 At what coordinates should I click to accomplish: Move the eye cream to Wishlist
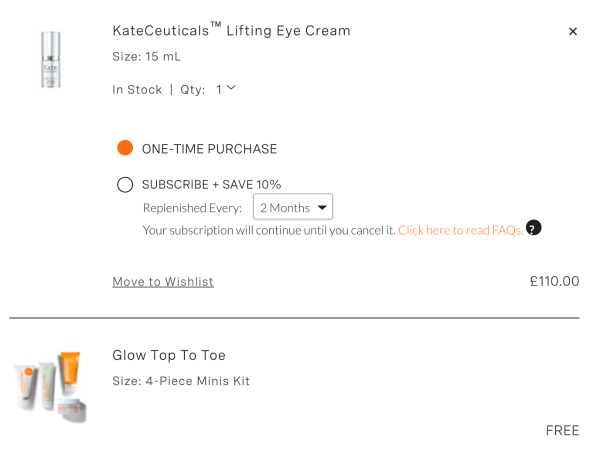click(163, 282)
